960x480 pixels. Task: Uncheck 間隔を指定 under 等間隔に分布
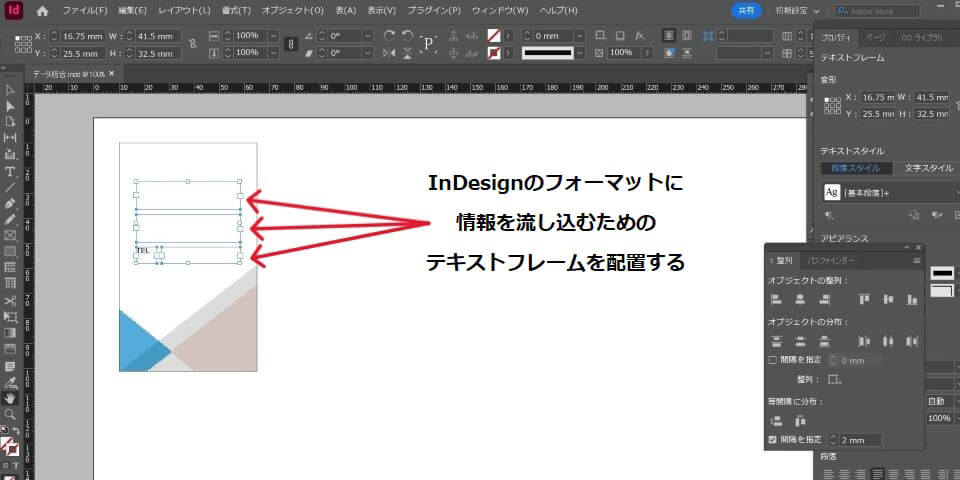click(772, 439)
